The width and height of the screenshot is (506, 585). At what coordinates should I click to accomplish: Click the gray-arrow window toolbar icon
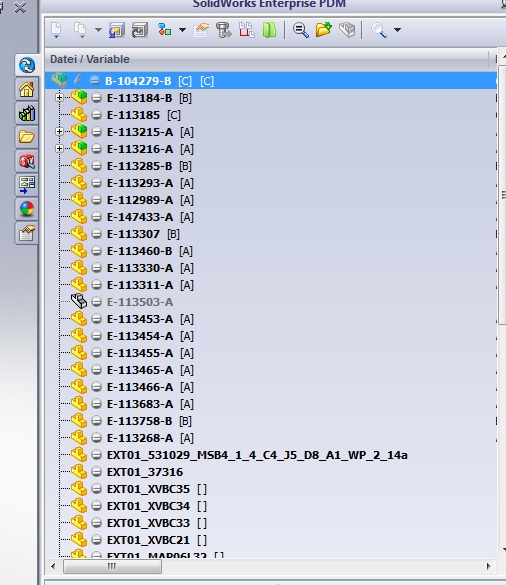140,30
